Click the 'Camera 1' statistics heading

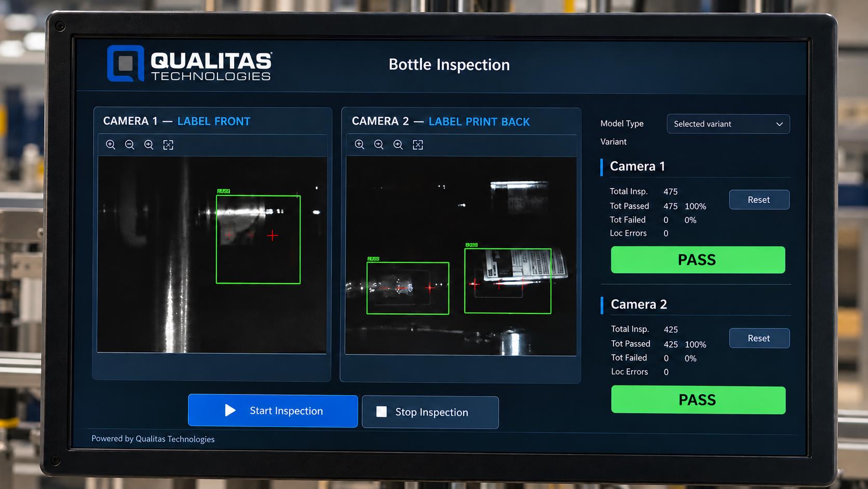coord(638,166)
